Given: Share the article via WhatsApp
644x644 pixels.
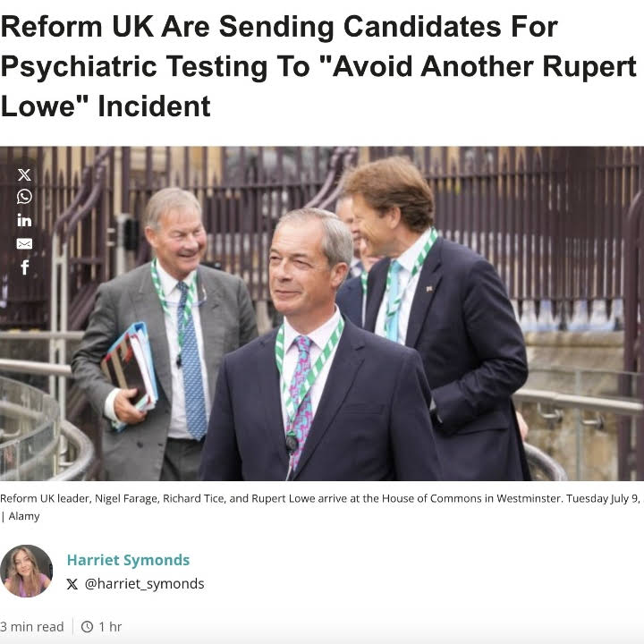Looking at the screenshot, I should click(24, 197).
